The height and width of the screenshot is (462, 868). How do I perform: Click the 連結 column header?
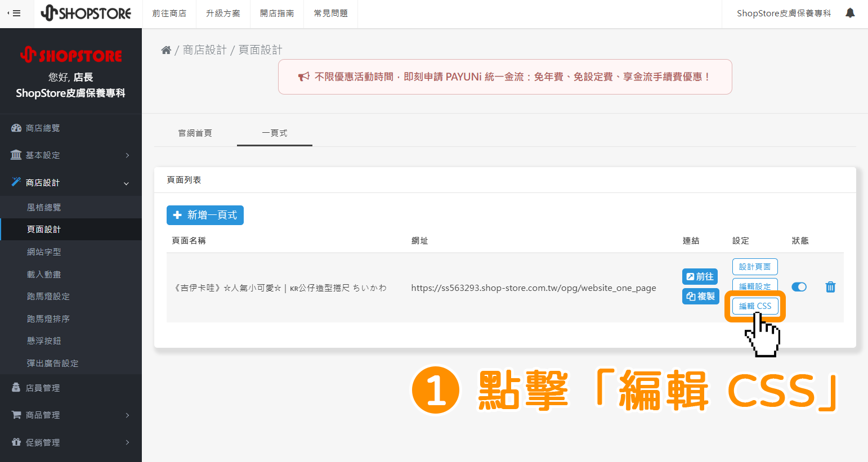pos(691,240)
